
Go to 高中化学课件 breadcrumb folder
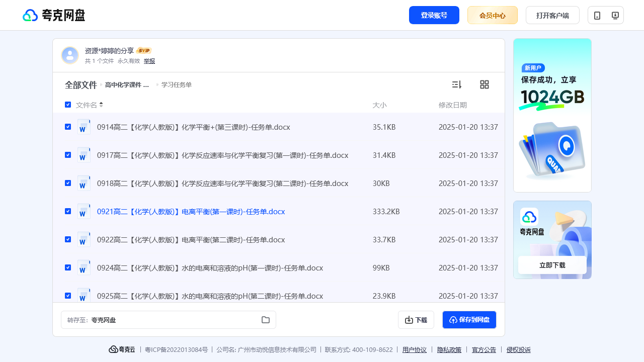[x=127, y=85]
